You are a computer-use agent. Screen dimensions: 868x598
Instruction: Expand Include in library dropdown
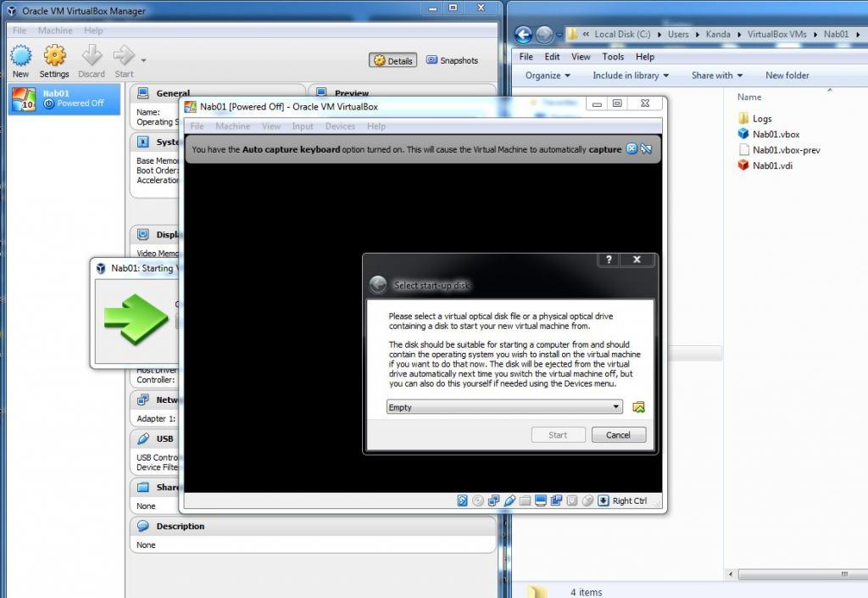tap(631, 75)
